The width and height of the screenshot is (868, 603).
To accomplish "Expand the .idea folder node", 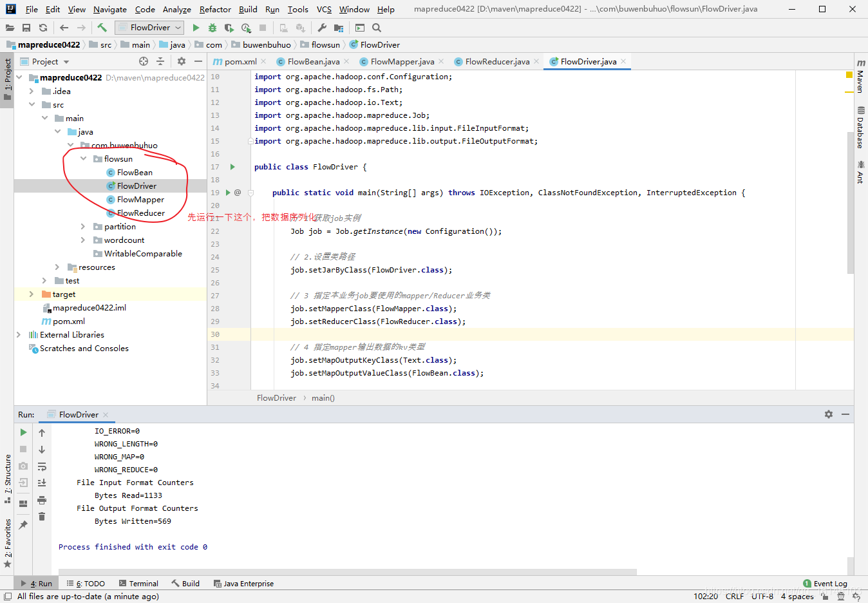I will (x=32, y=91).
